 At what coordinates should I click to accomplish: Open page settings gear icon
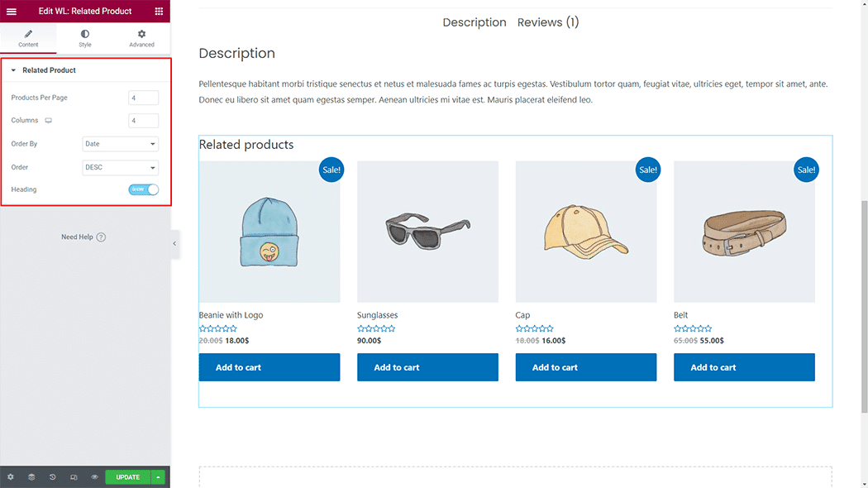pos(11,477)
